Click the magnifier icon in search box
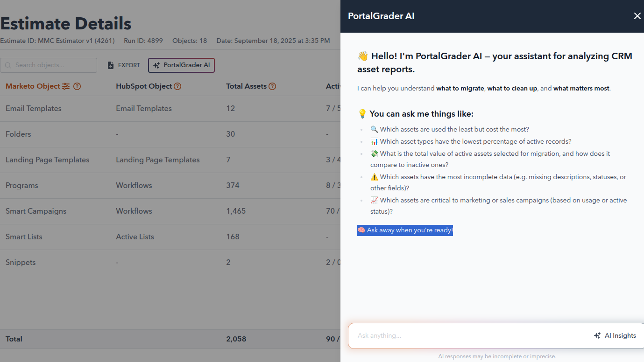 [x=8, y=65]
